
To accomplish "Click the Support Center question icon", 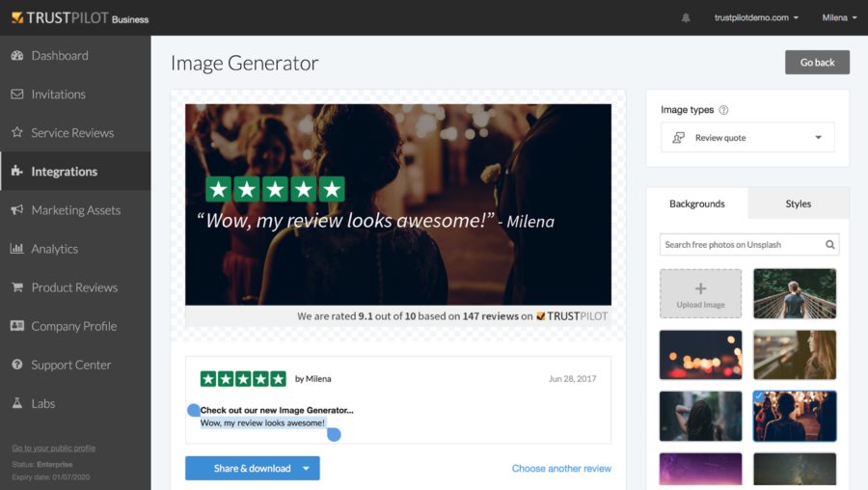I will click(17, 365).
